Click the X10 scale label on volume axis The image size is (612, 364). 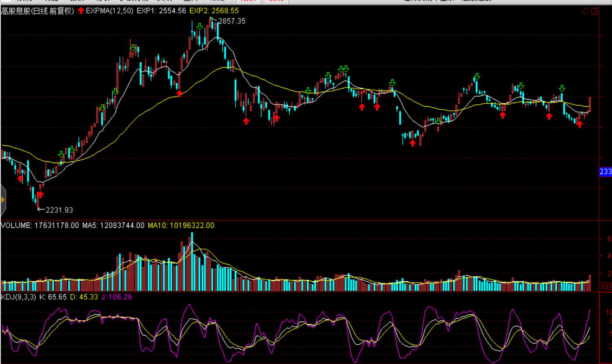click(x=606, y=287)
